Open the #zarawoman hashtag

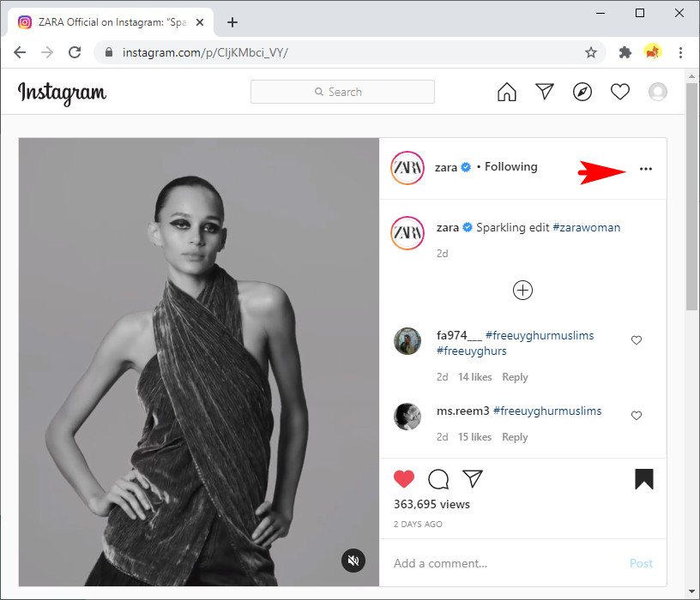click(586, 227)
